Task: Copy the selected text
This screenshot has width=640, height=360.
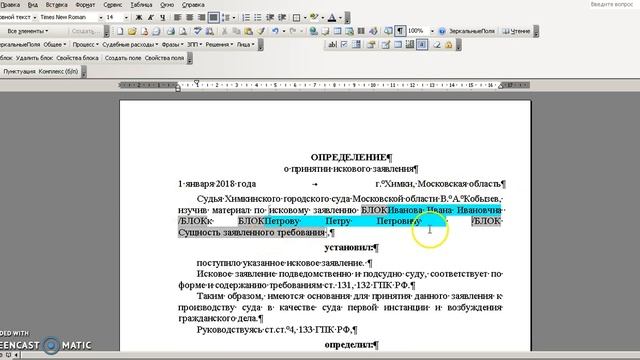Action: point(236,31)
